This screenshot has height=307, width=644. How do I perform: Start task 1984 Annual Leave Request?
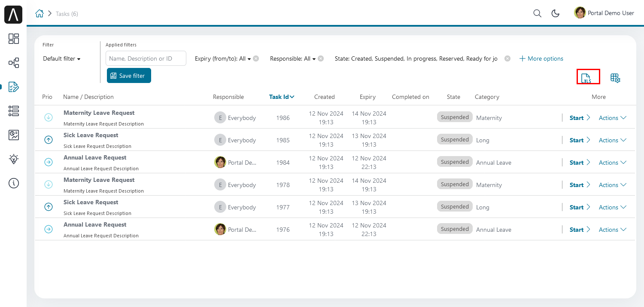580,163
